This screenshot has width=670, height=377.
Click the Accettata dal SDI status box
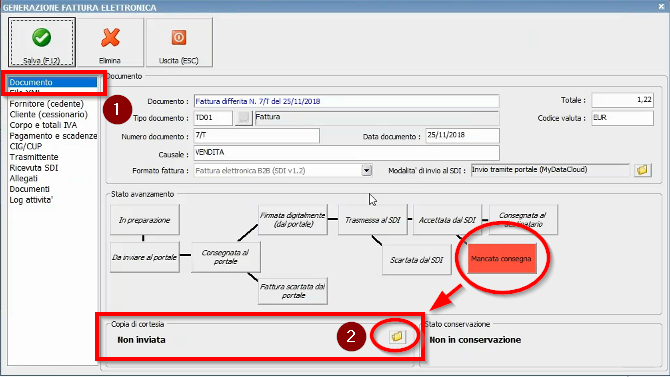[x=447, y=220]
